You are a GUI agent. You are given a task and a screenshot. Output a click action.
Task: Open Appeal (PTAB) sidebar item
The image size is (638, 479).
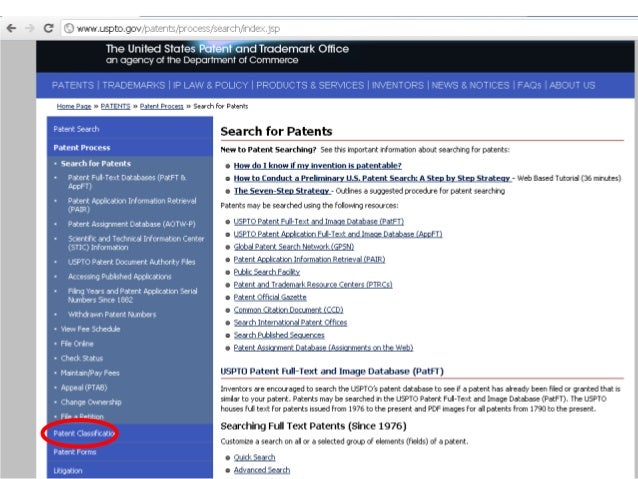[84, 387]
